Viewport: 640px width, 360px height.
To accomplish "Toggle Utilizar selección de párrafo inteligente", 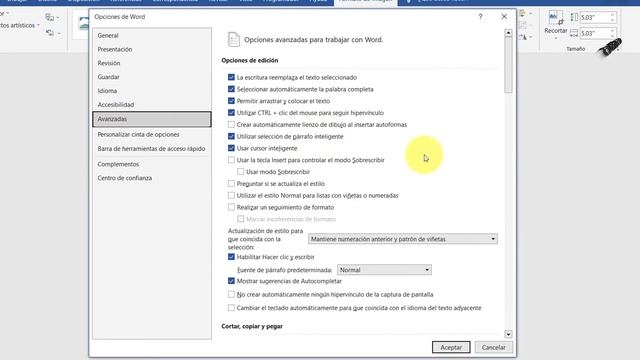I will tap(231, 136).
